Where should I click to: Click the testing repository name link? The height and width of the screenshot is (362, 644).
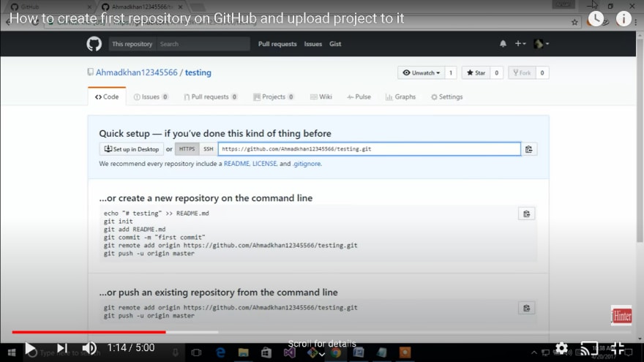(x=198, y=72)
